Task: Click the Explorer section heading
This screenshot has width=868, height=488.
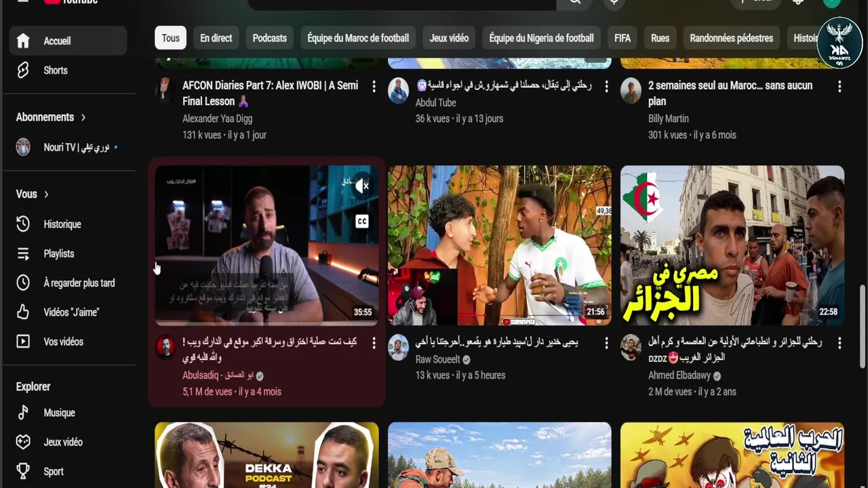Action: [x=33, y=387]
